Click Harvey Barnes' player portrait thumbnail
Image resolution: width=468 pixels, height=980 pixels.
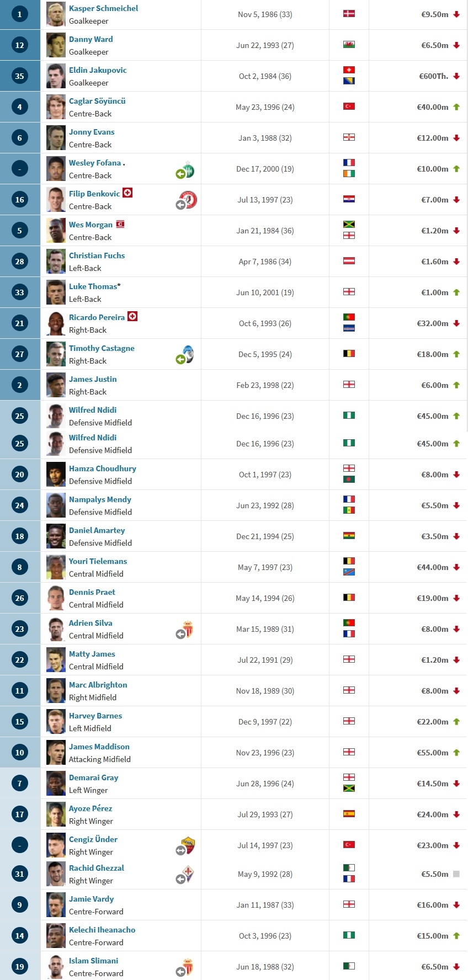pos(56,721)
